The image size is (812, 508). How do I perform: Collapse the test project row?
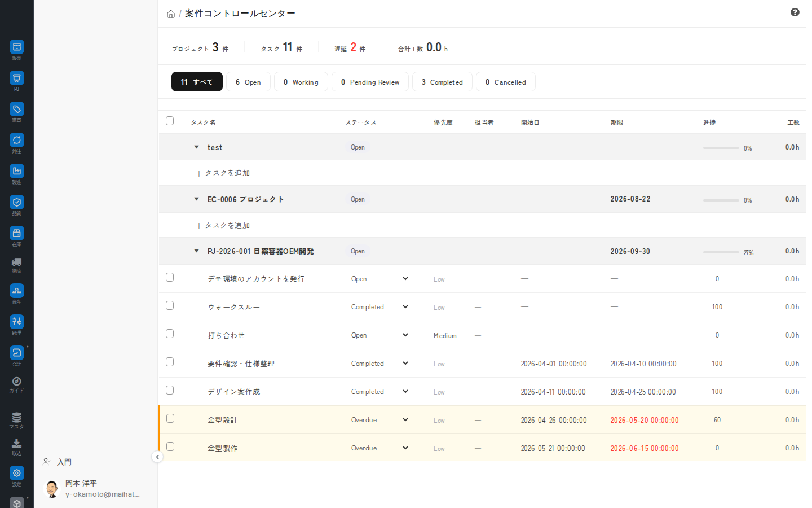pyautogui.click(x=196, y=147)
